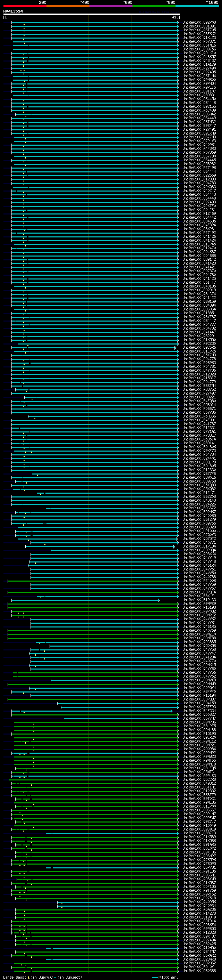Screen dimensions: 222x980
Task: Select the UniRef100_Q9XQB3 label
Action: [x=199, y=187]
